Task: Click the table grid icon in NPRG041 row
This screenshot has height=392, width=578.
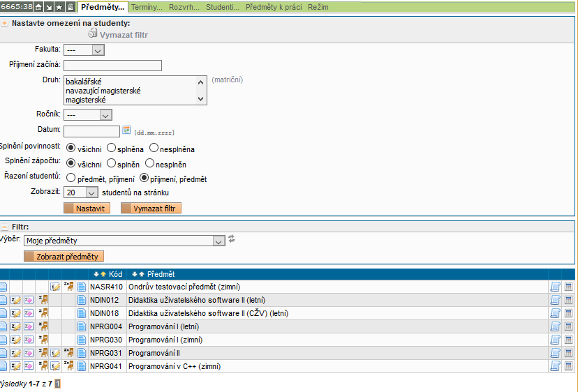Action: [568, 366]
